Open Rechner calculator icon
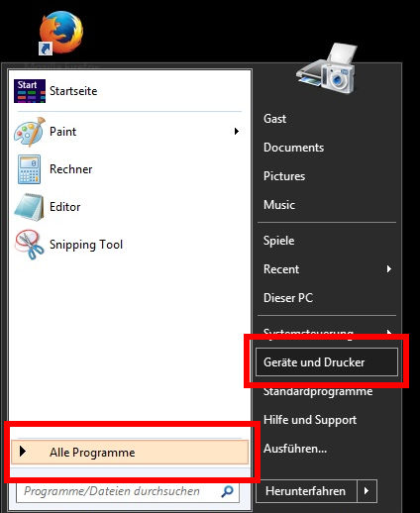 coord(30,169)
